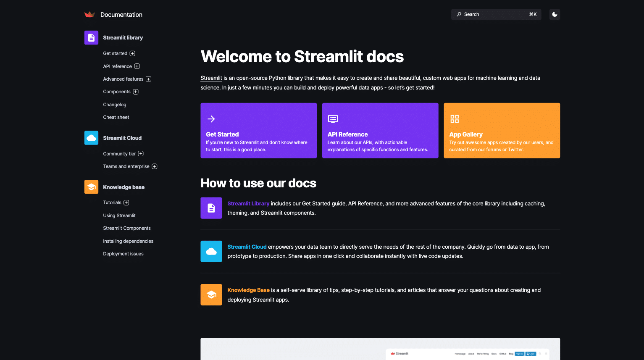Image resolution: width=644 pixels, height=360 pixels.
Task: Click the App Gallery card grid icon
Action: 455,119
